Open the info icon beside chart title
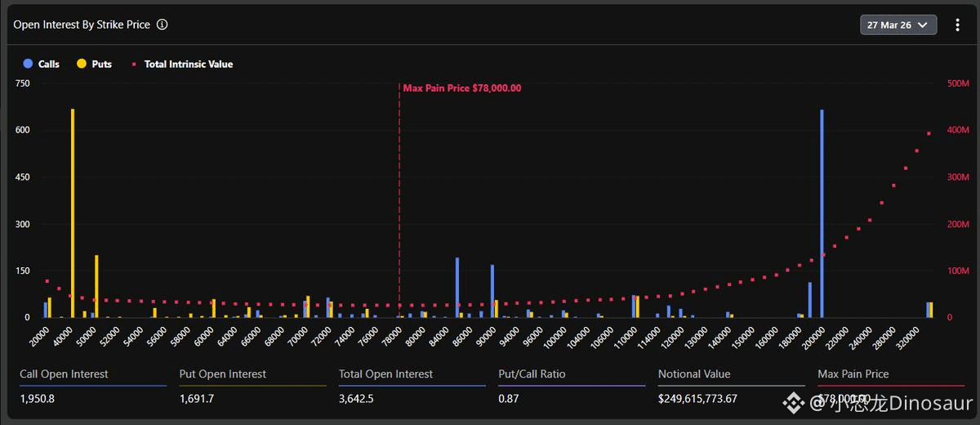This screenshot has height=425, width=980. (x=162, y=25)
